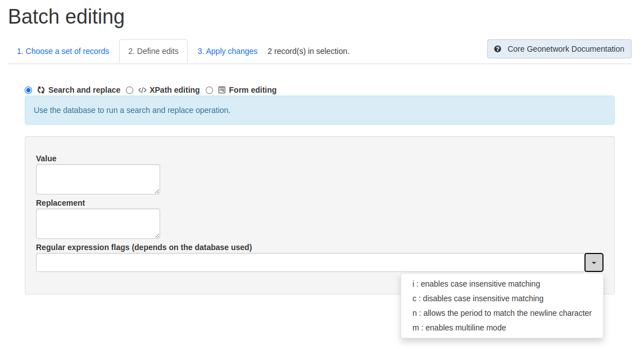Click the caret icon of the flags dropdown

[x=594, y=263]
